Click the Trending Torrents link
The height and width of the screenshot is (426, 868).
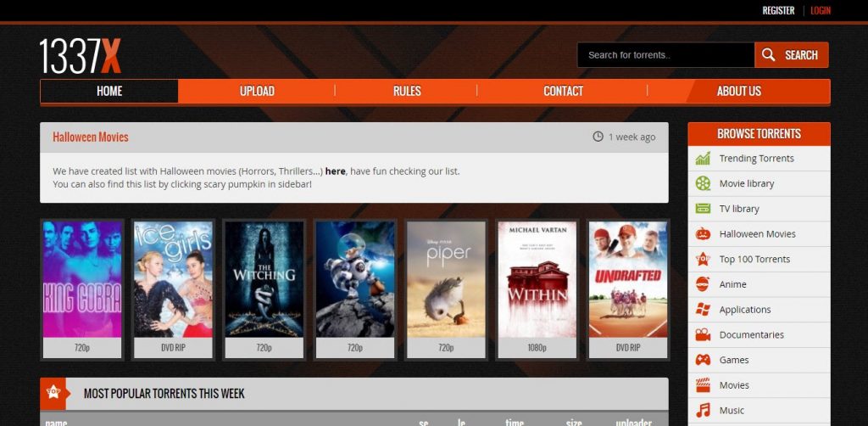click(756, 159)
